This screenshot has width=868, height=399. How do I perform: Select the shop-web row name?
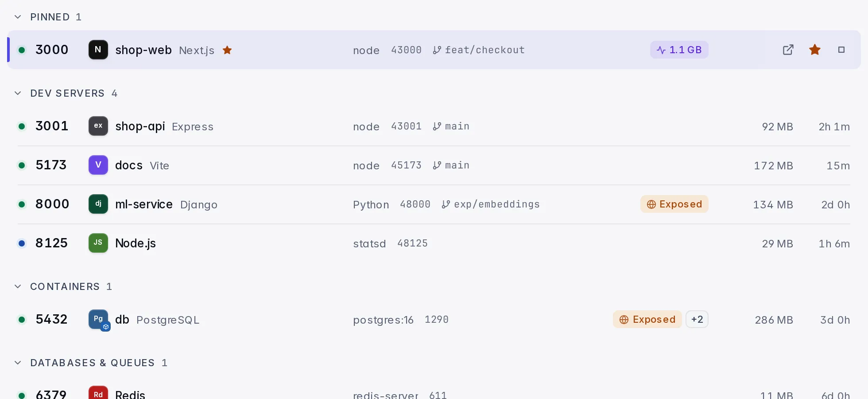pos(143,50)
